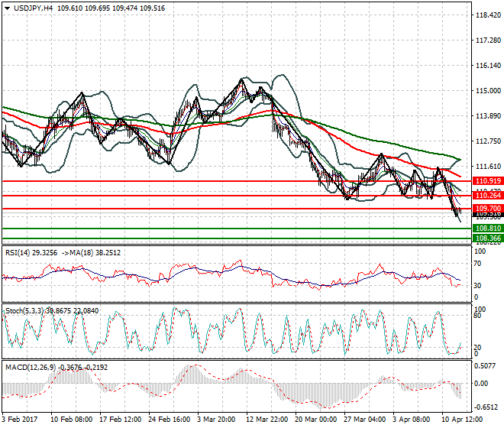Click the 10 Apr 12:00 time axis label
Image resolution: width=504 pixels, height=428 pixels.
tap(464, 419)
